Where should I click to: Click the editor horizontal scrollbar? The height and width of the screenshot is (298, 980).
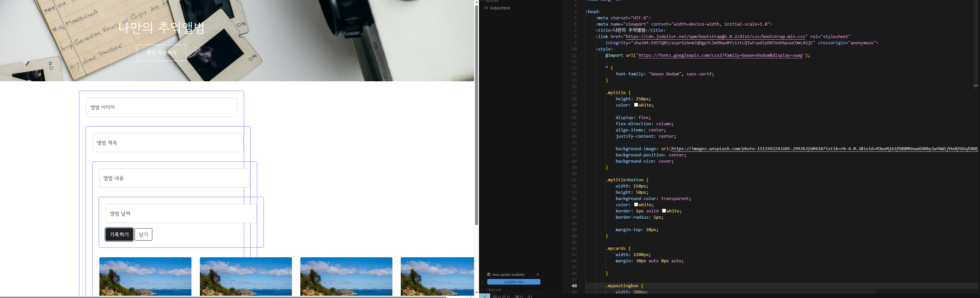pos(730,291)
